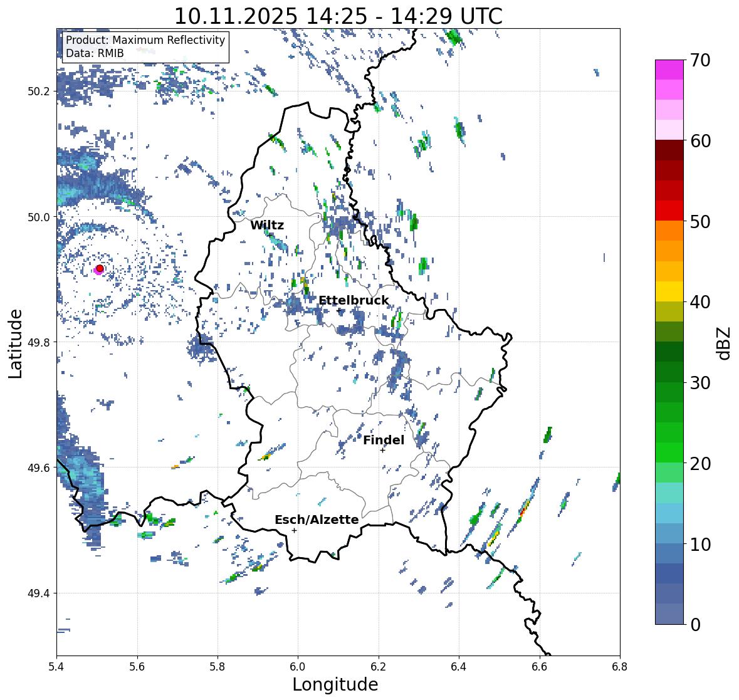Click longitude tick label 6.4
Viewport: 739px width, 700px height.
(x=459, y=666)
